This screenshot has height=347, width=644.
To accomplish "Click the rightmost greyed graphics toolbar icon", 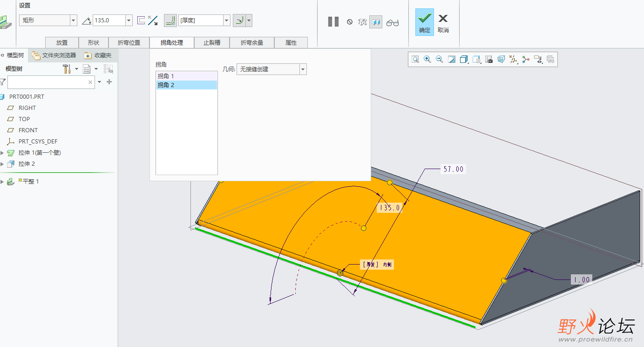I will coord(550,59).
